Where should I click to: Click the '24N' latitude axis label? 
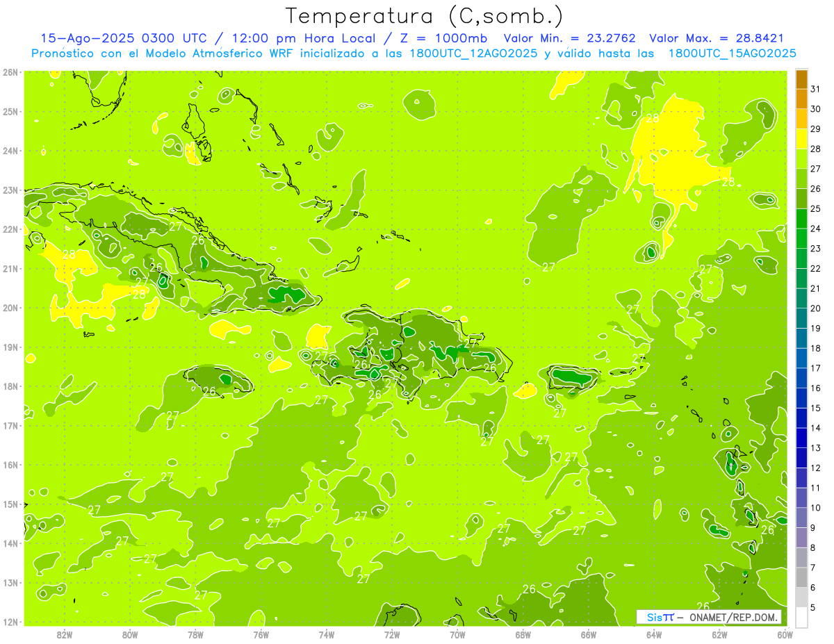point(10,151)
